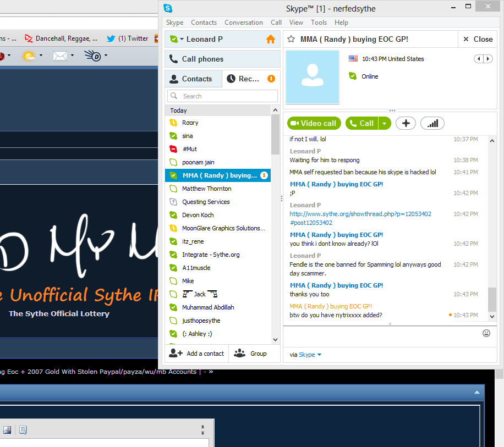The image size is (504, 447).
Task: Click the Add a contact person icon
Action: pyautogui.click(x=176, y=353)
